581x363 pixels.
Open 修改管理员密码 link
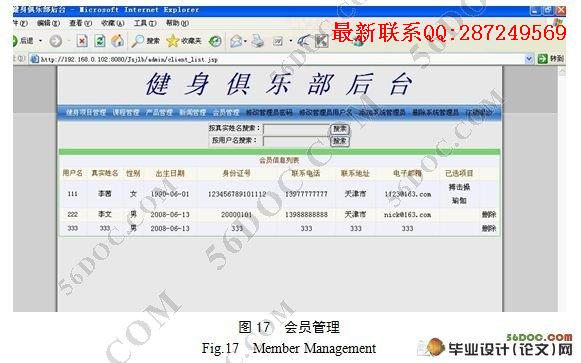(269, 112)
